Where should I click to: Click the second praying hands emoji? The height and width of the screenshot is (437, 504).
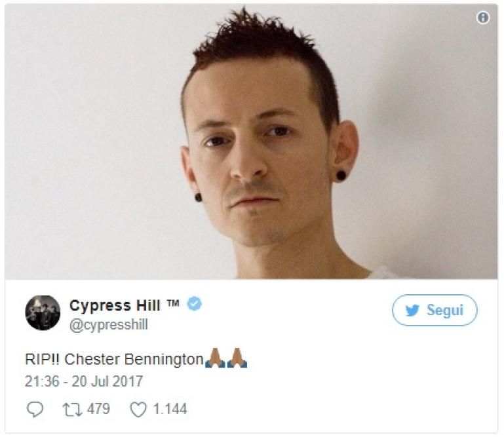click(237, 358)
